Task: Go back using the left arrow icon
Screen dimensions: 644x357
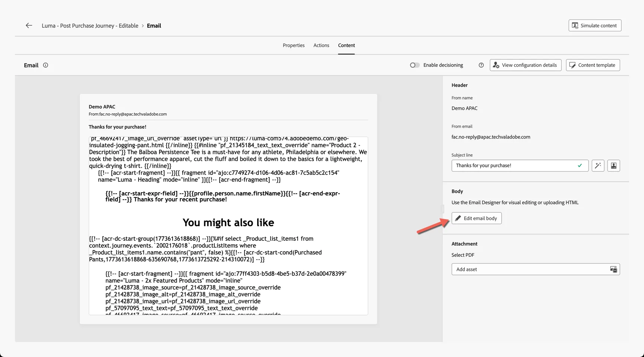Action: (29, 25)
